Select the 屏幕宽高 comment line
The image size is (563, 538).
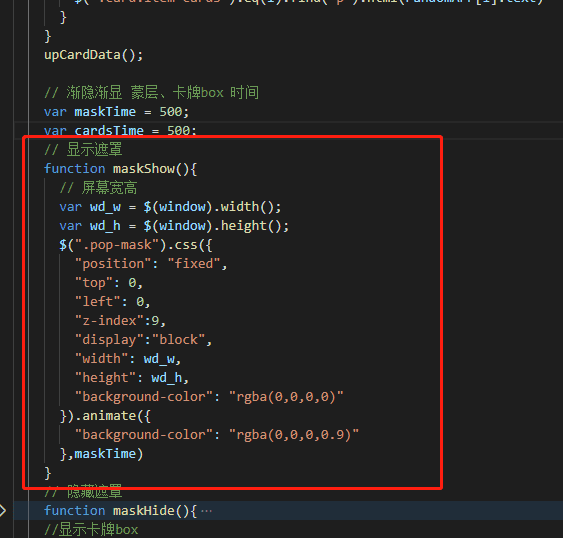[x=98, y=187]
